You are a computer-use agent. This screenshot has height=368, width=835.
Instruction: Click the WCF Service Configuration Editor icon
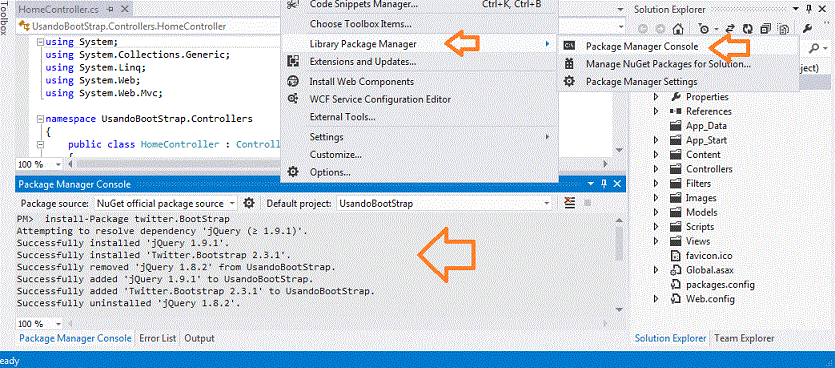[293, 99]
